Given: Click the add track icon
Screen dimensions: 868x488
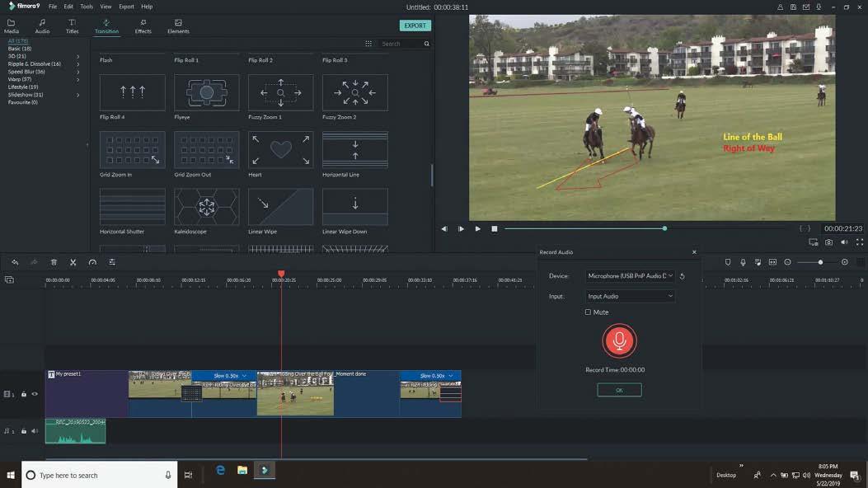Looking at the screenshot, I should [9, 280].
